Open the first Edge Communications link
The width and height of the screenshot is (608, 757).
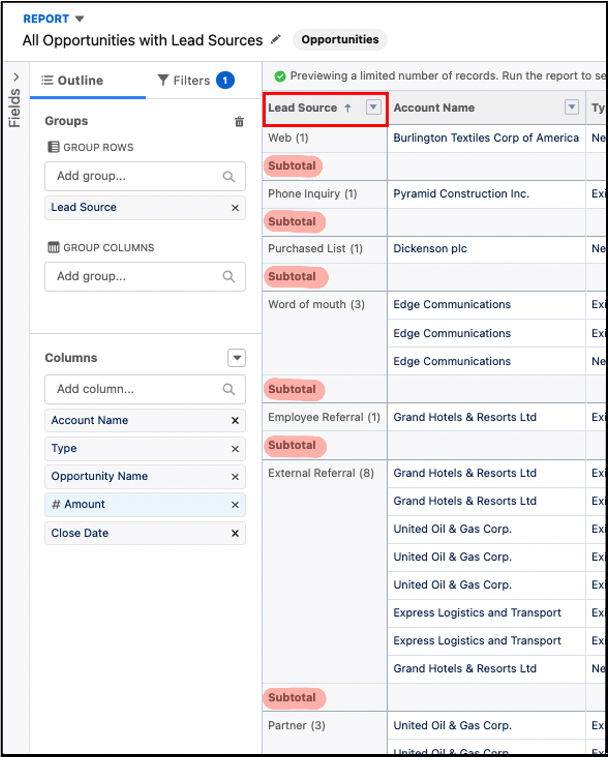(x=452, y=305)
